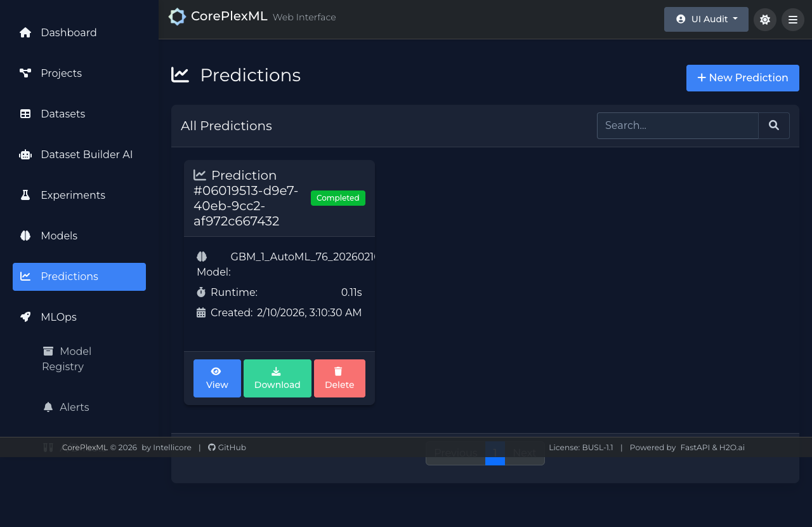Image resolution: width=812 pixels, height=527 pixels.
Task: Open the Models page
Action: pyautogui.click(x=59, y=236)
